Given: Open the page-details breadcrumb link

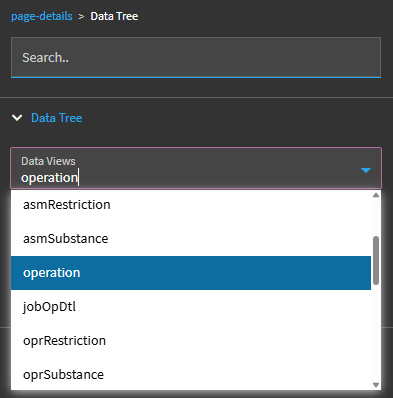Looking at the screenshot, I should (42, 16).
